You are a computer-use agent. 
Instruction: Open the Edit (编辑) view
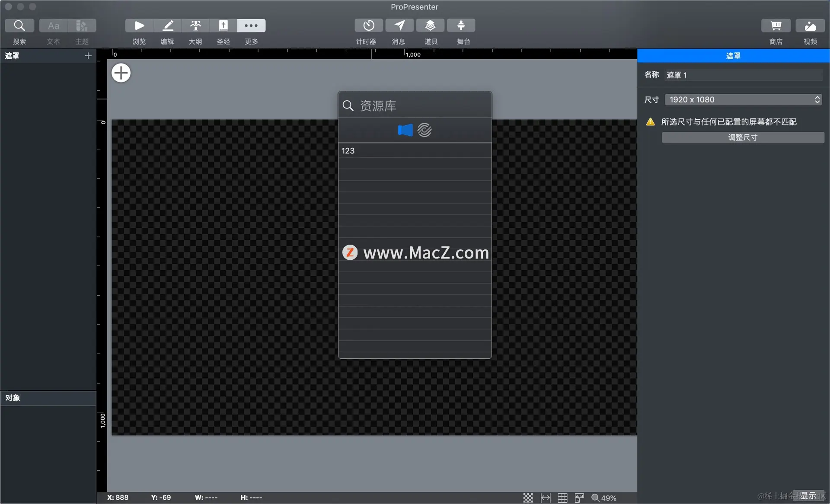pyautogui.click(x=167, y=26)
